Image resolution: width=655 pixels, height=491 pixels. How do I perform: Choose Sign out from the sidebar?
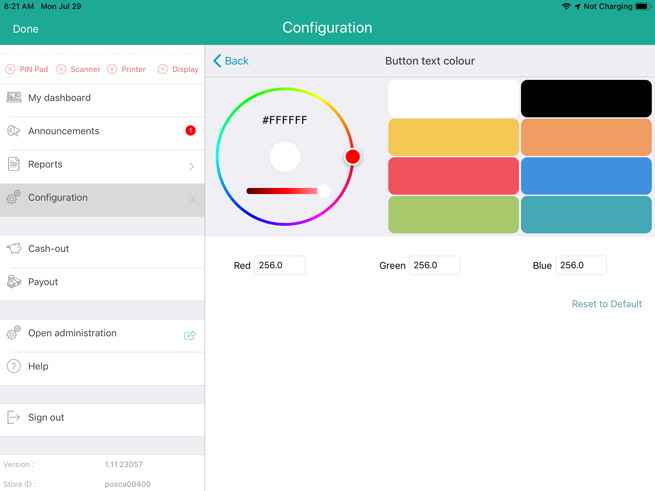pos(102,420)
